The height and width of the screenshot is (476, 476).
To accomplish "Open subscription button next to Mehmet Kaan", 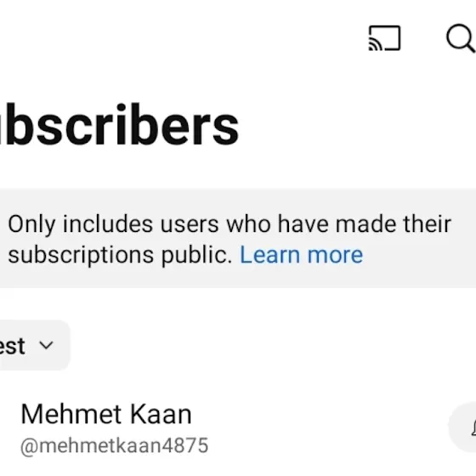I will point(462,428).
